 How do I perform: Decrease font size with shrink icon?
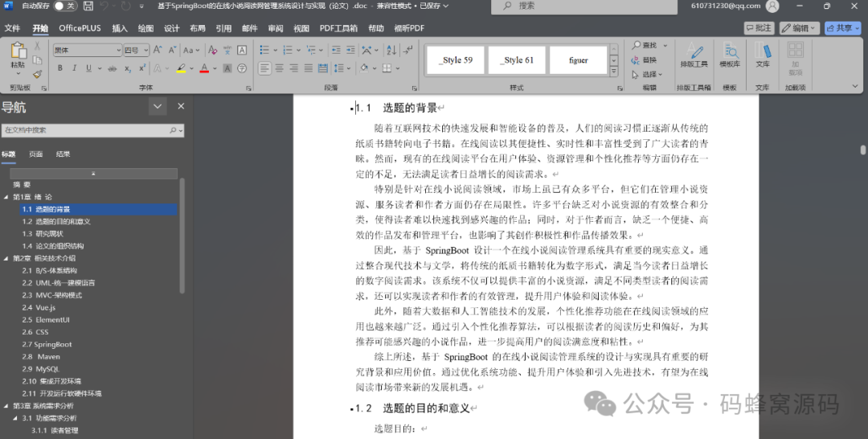coord(172,50)
